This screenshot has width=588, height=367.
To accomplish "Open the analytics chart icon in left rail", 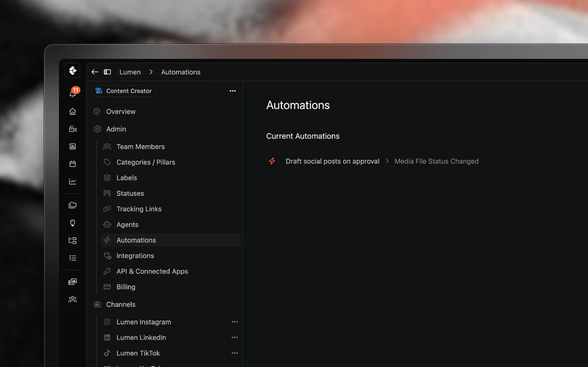I will click(x=73, y=182).
